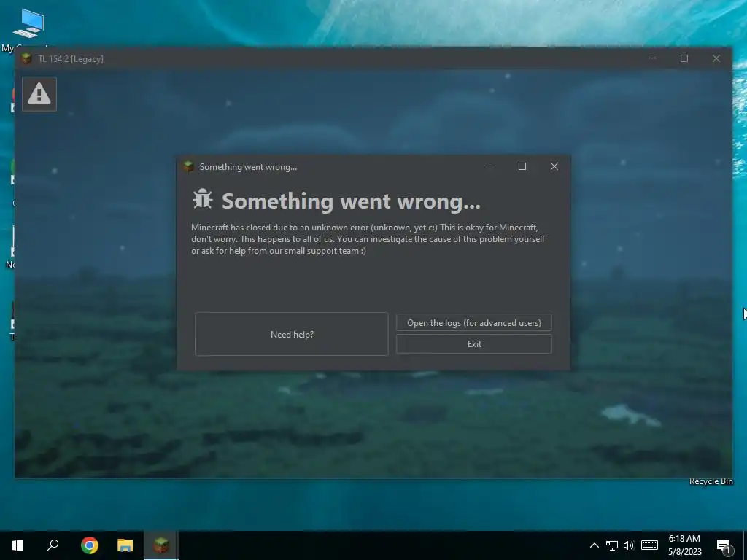Minimize the Something went wrong dialog
Image resolution: width=747 pixels, height=560 pixels.
(x=490, y=166)
